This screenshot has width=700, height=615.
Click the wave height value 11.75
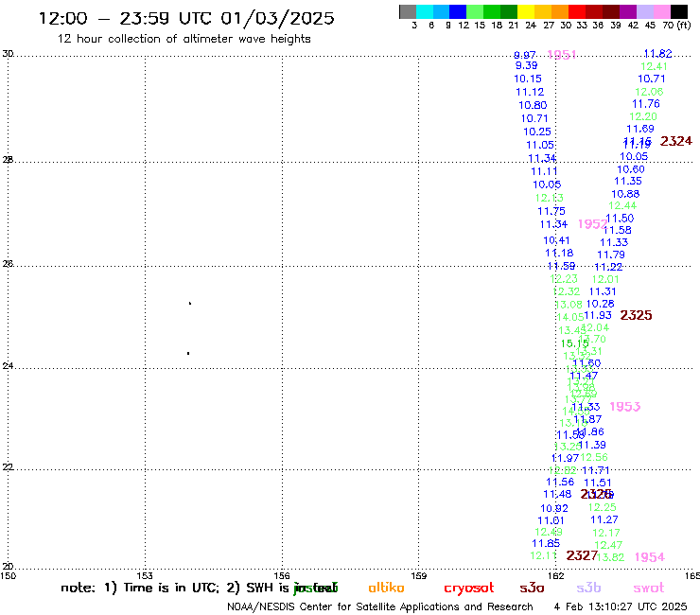pos(551,211)
